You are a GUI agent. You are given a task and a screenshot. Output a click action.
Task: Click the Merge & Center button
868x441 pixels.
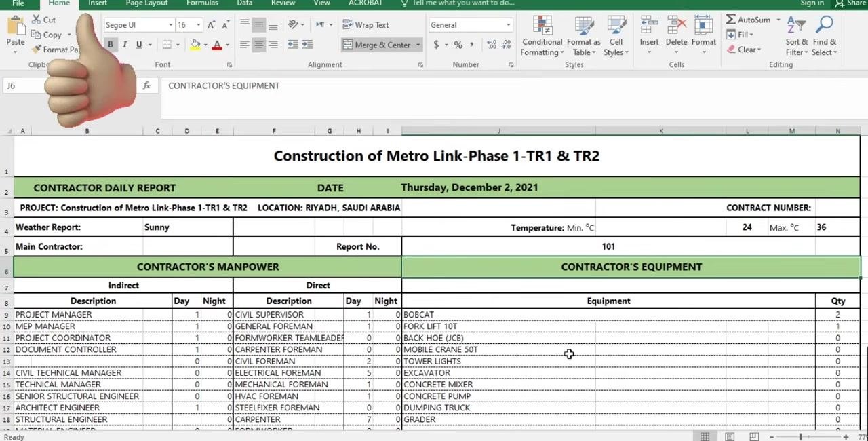point(377,45)
